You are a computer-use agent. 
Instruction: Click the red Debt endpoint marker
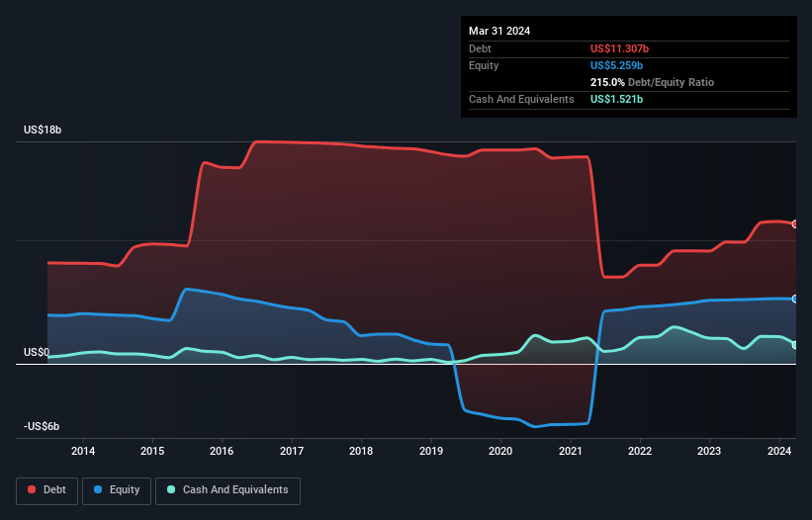pos(795,224)
